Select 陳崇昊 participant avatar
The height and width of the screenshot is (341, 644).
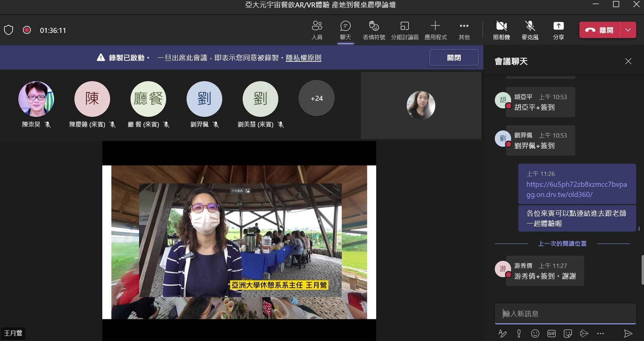(x=36, y=99)
